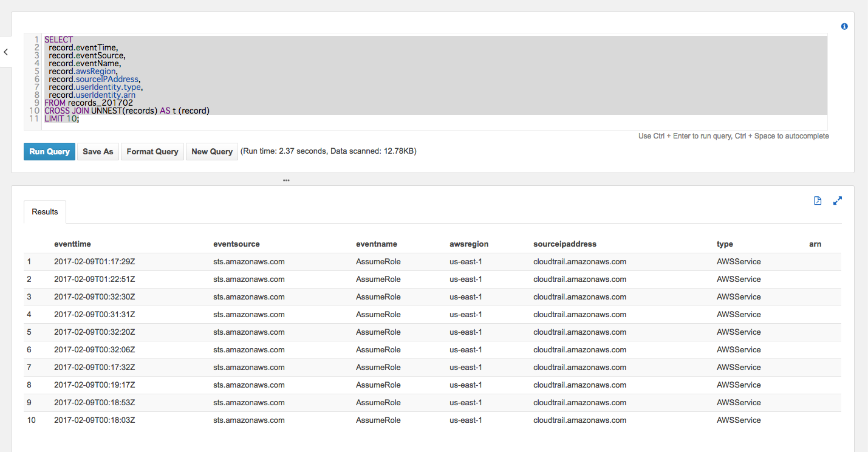This screenshot has height=452, width=868.
Task: Open the query editor info tooltip
Action: pos(844,26)
